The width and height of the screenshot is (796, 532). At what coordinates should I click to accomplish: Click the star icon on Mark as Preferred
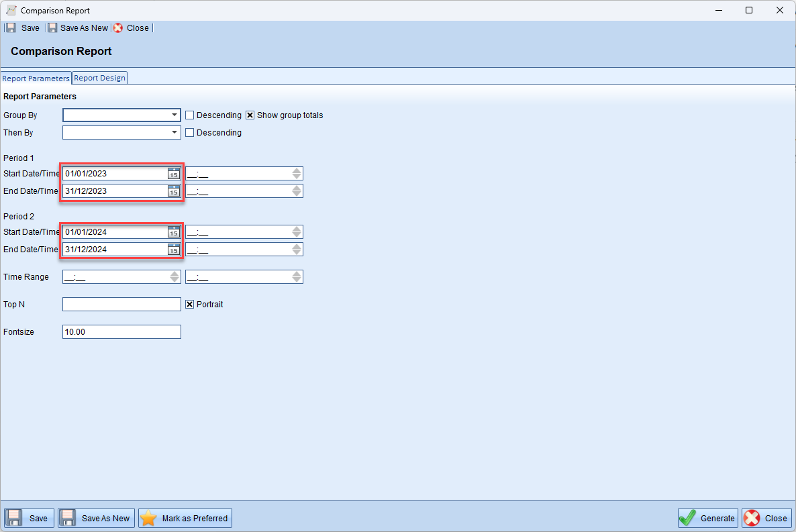pyautogui.click(x=148, y=517)
